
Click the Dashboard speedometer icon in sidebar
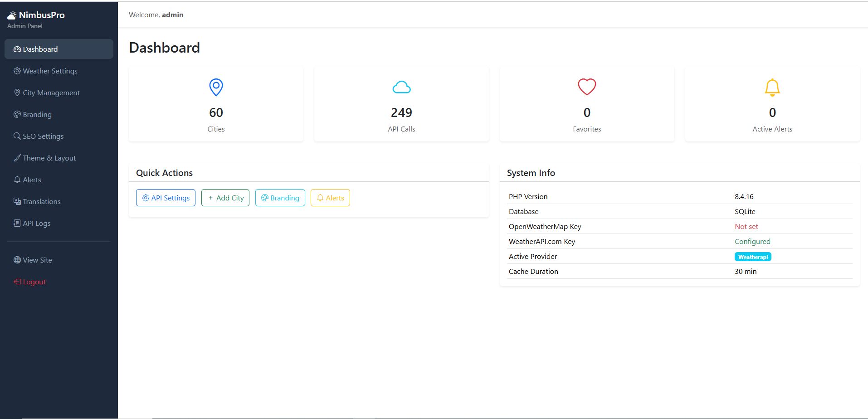pyautogui.click(x=17, y=49)
